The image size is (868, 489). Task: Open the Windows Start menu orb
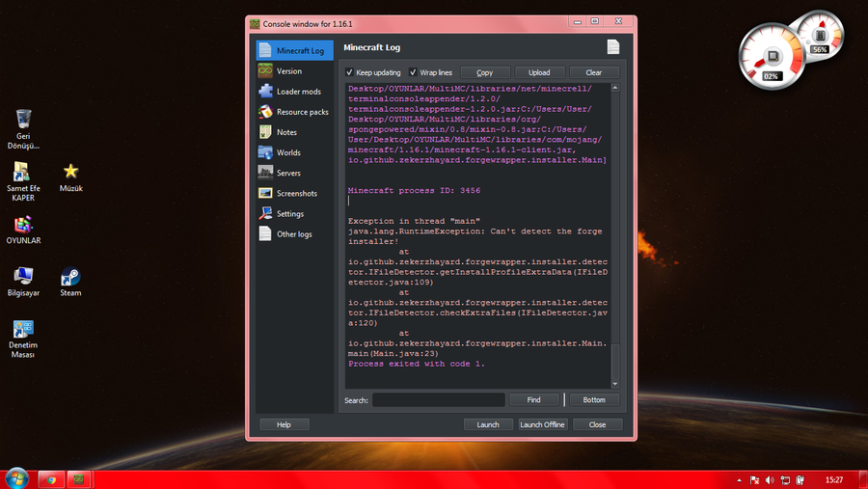tap(16, 478)
